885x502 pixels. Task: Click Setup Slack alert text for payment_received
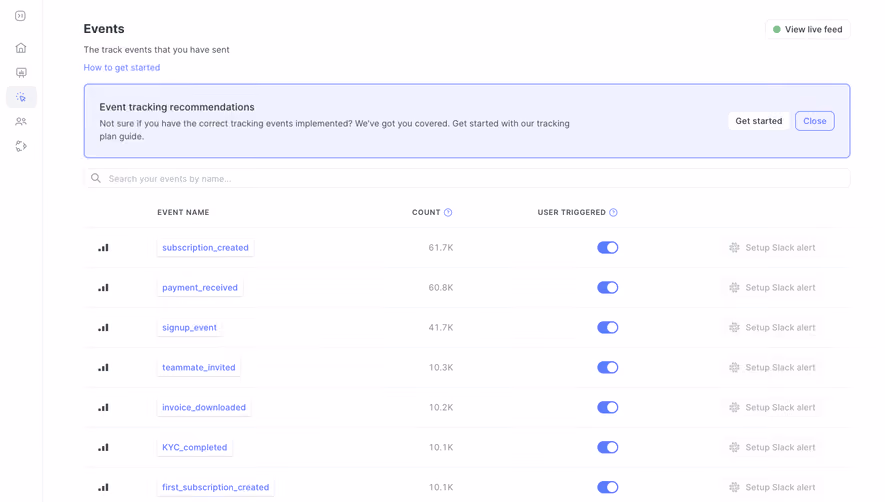[x=780, y=287]
